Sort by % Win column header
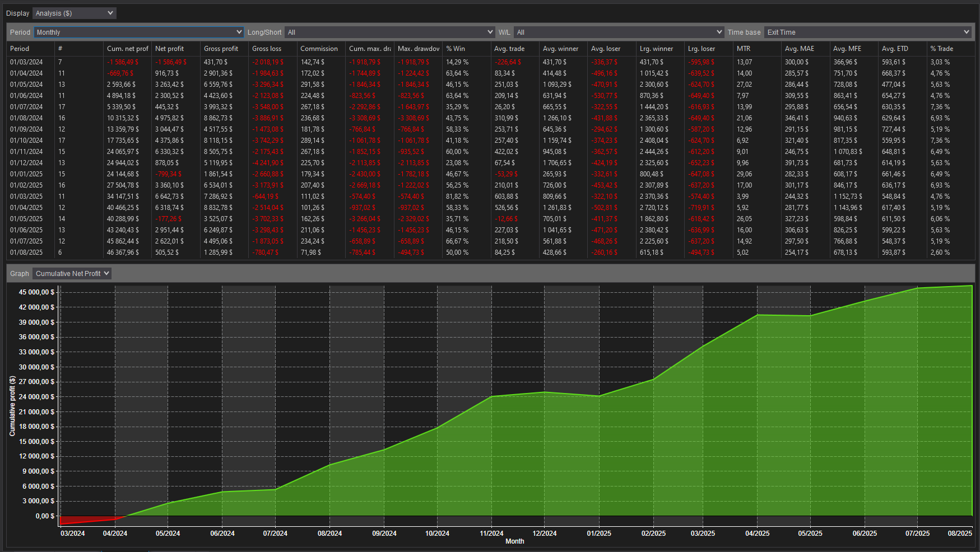 (x=466, y=49)
